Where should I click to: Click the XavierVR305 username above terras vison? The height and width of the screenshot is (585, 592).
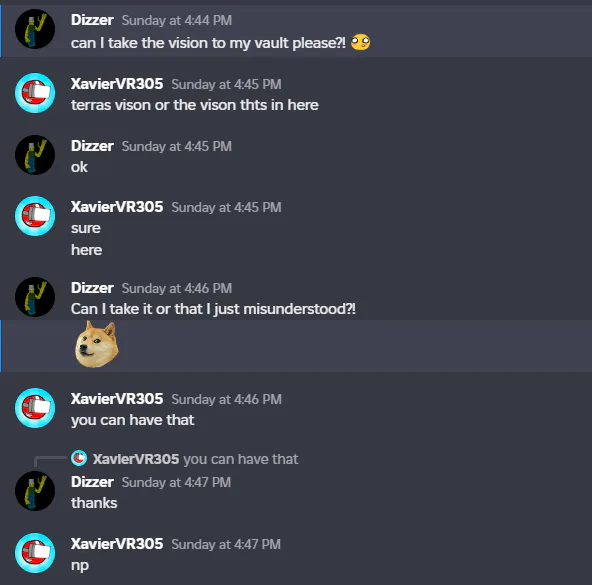tap(117, 84)
